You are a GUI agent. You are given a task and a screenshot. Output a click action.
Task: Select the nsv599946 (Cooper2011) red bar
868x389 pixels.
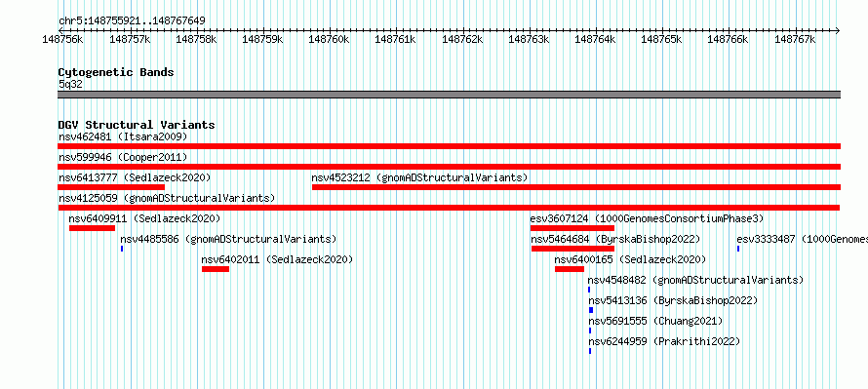coord(449,167)
